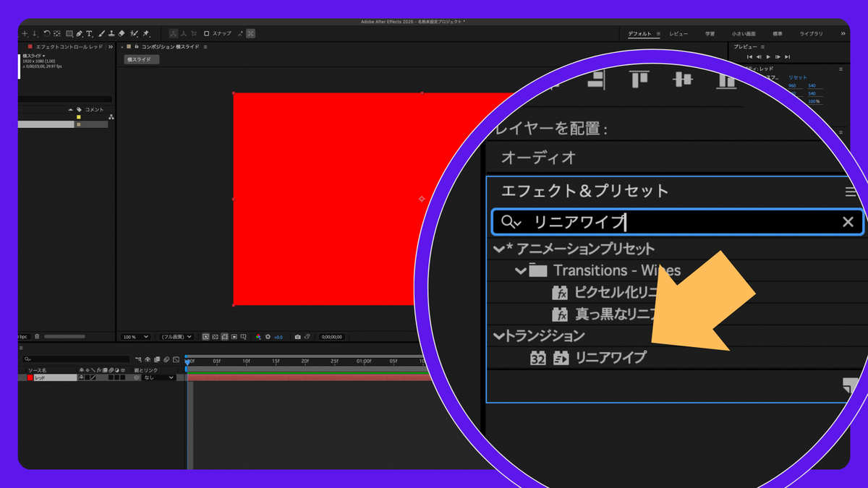Switch to ライブラリ workspace
The width and height of the screenshot is (868, 488).
pyautogui.click(x=811, y=34)
